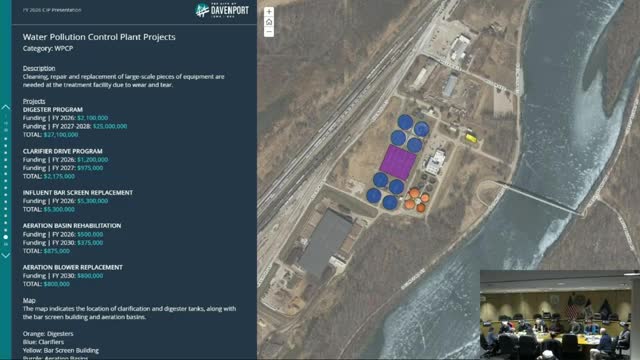Click 'INFLUENT BAR SCREEN REPLACEMENT' project title
Screen dimensions: 640x360
point(78,193)
